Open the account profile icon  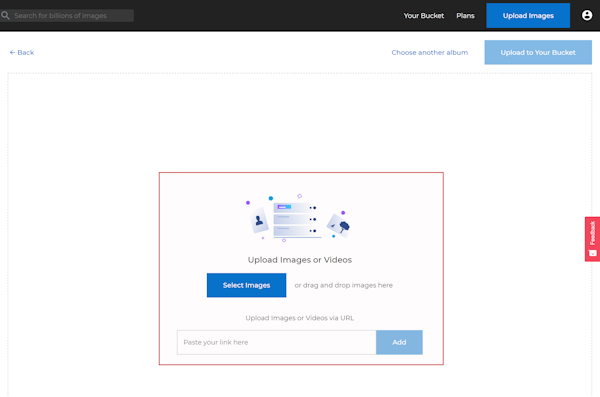tap(587, 15)
